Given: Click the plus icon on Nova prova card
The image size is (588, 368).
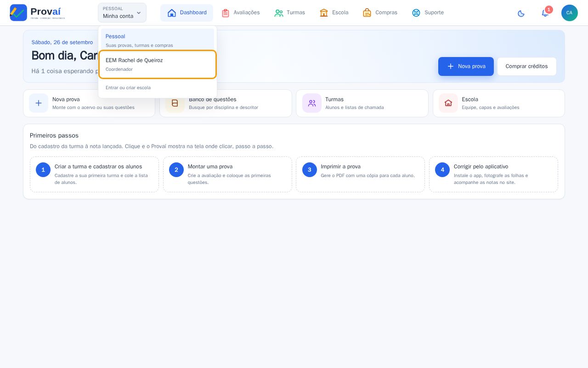Looking at the screenshot, I should (39, 103).
